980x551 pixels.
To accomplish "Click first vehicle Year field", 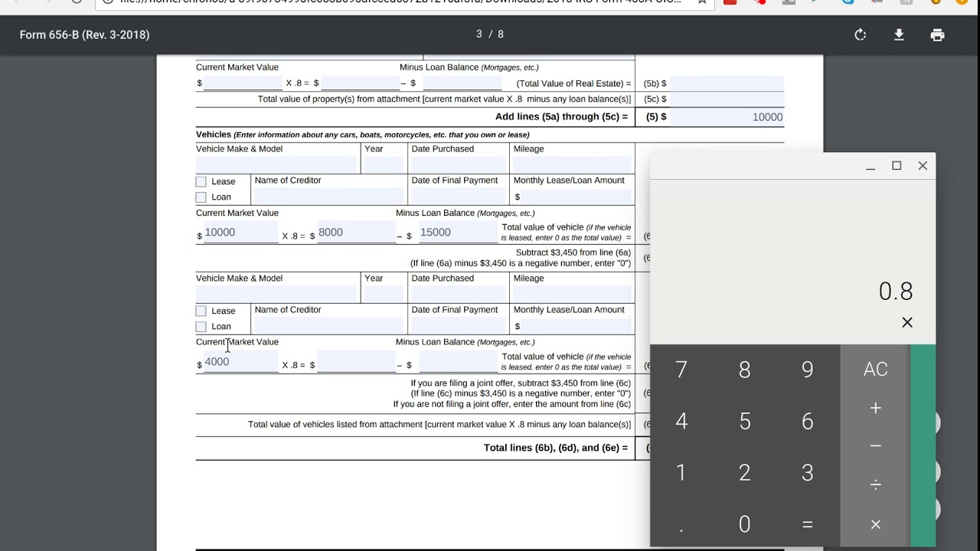I will click(x=383, y=165).
